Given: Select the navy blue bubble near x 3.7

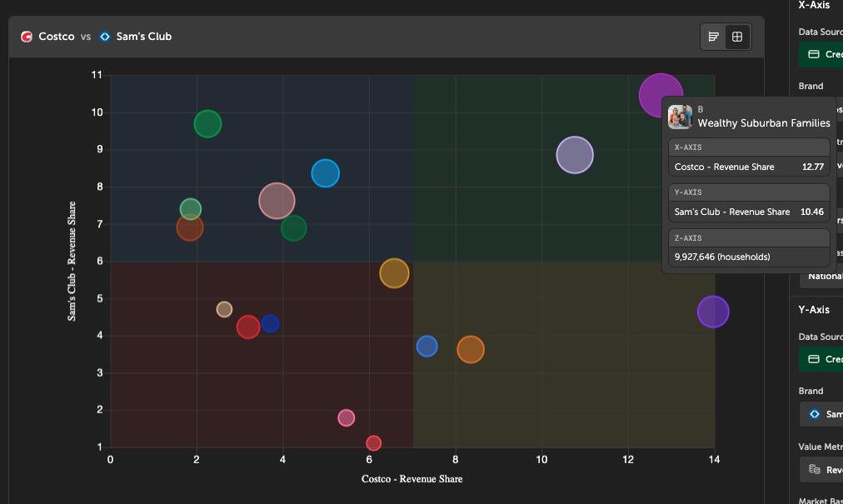Looking at the screenshot, I should (270, 324).
